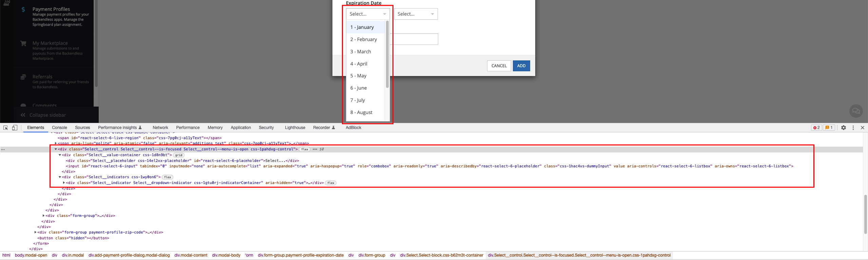Click the My Marketplace cart icon
Viewport: 868px width, 260px height.
pyautogui.click(x=23, y=43)
